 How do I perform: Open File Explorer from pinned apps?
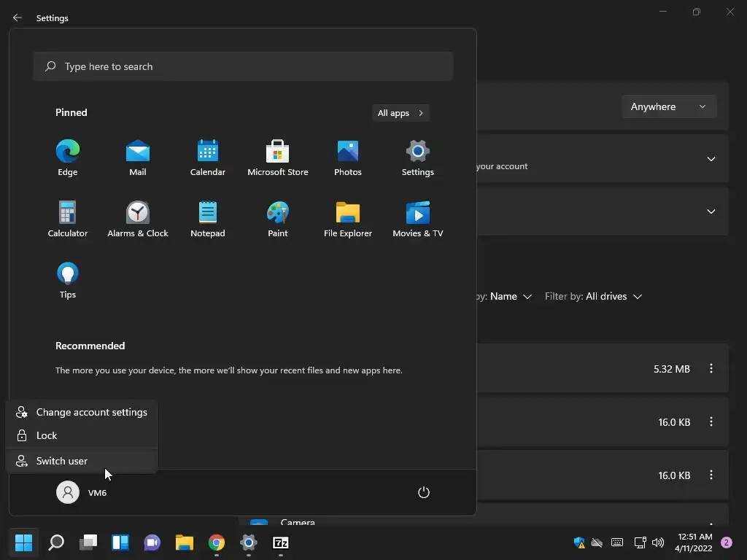(348, 219)
